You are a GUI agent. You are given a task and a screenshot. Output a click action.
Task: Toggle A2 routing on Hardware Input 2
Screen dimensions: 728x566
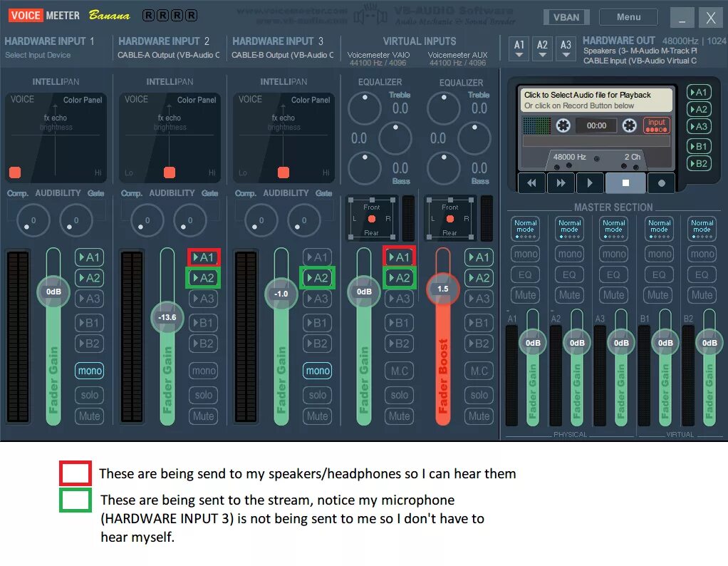203,278
